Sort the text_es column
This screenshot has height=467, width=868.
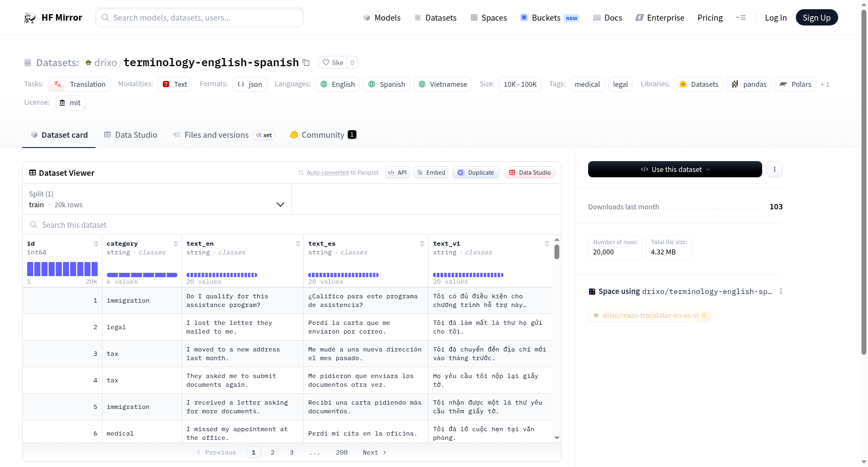(x=422, y=244)
